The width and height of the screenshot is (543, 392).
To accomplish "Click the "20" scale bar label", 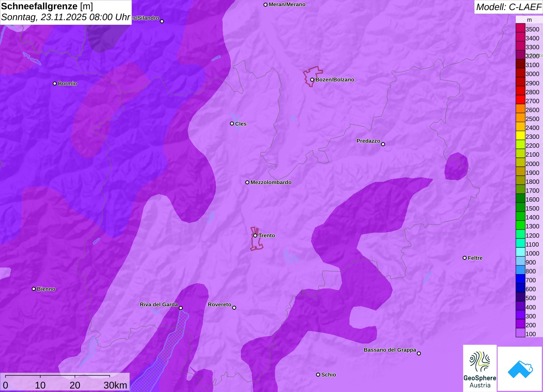I will coord(75,385).
